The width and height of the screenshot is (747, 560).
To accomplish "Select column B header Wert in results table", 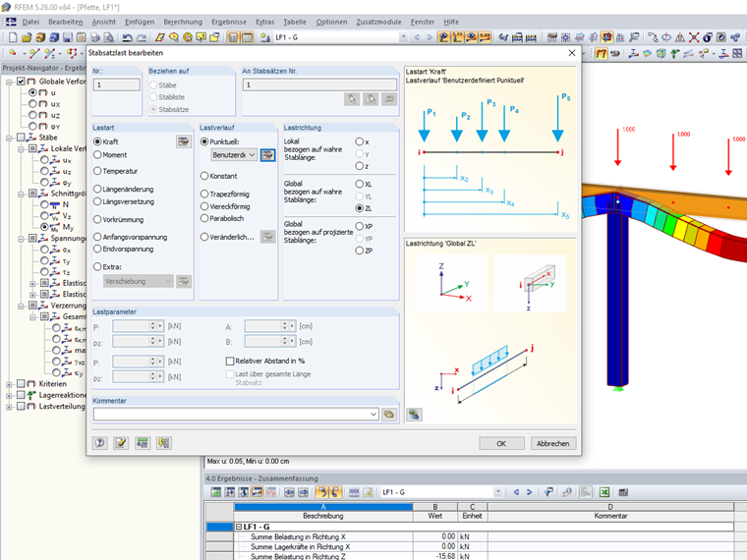I will pos(435,512).
